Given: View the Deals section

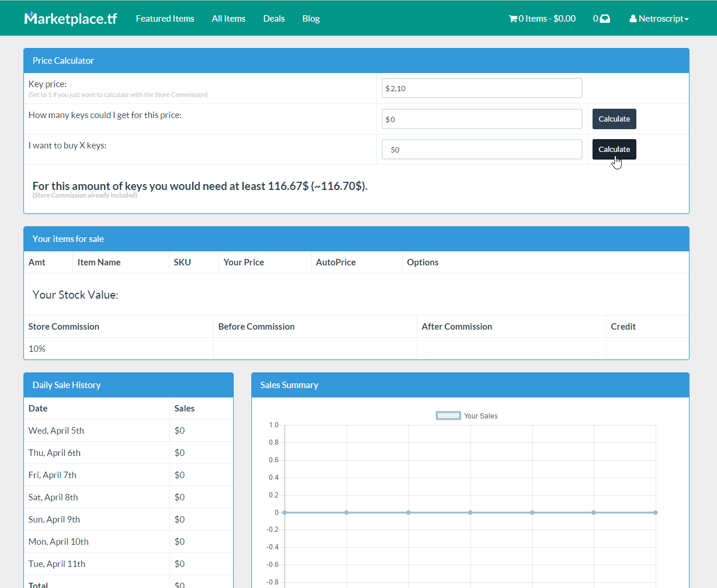Looking at the screenshot, I should (x=273, y=18).
